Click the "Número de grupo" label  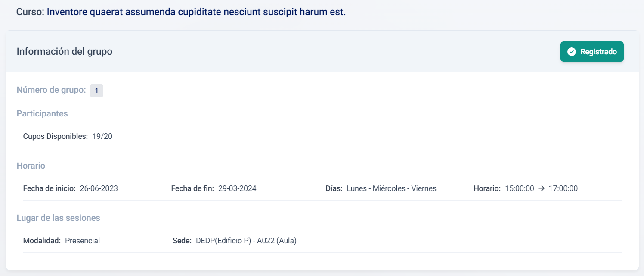point(51,90)
